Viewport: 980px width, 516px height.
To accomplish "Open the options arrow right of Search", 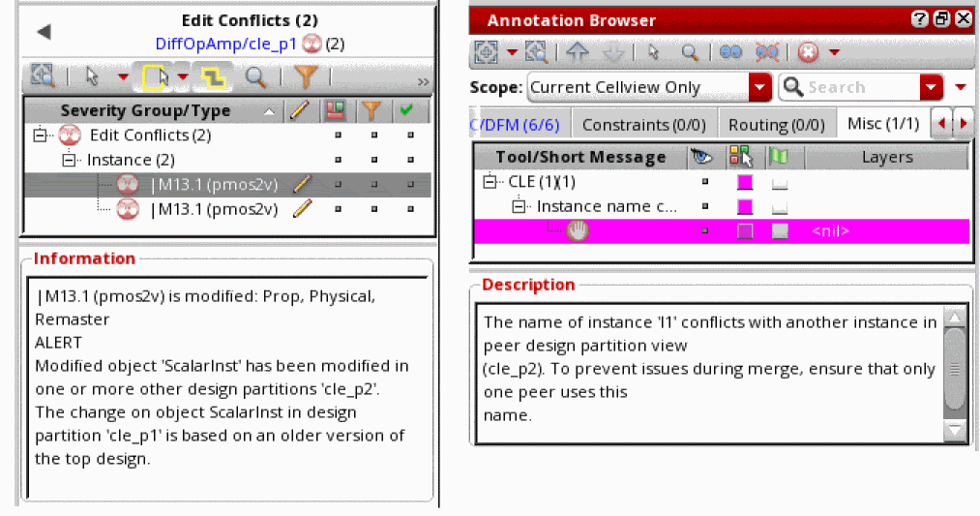I will [x=961, y=87].
